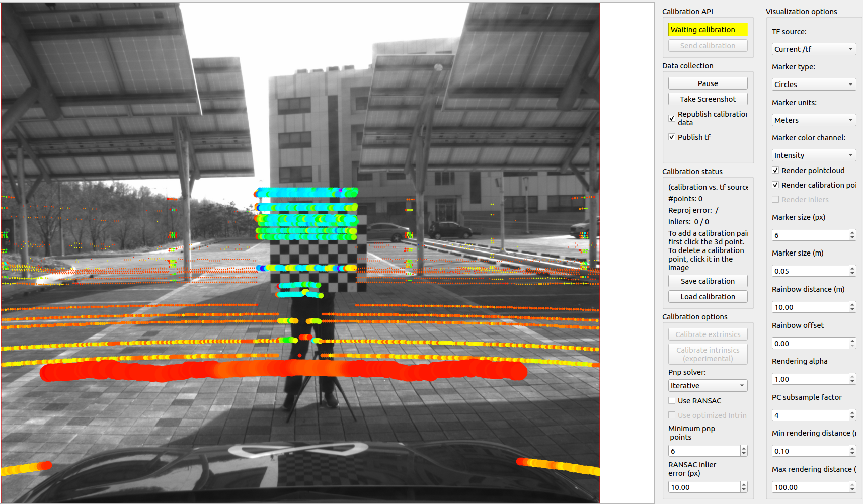This screenshot has height=504, width=863.
Task: Open the Marker units dropdown
Action: [x=813, y=120]
